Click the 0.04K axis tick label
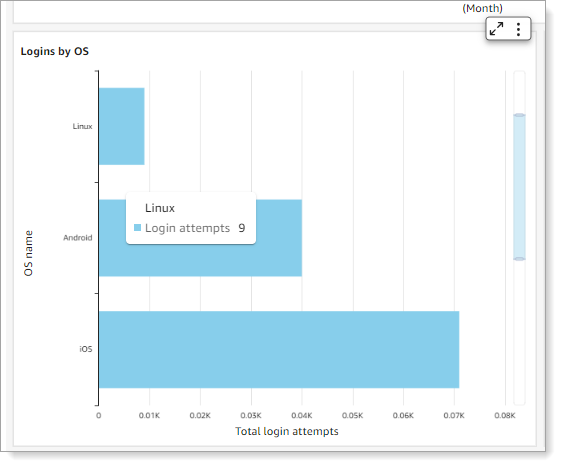Screen dimensions: 561x467 click(302, 415)
